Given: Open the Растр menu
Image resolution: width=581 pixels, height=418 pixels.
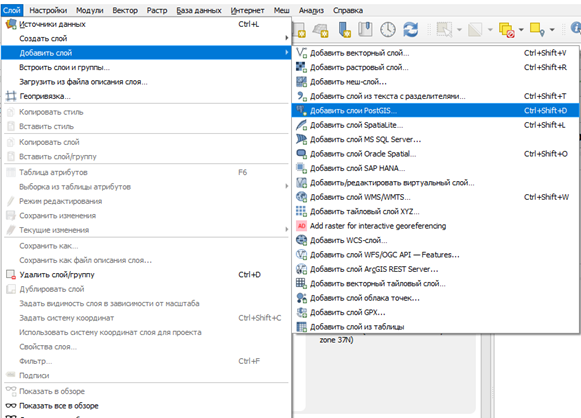Looking at the screenshot, I should coord(157,10).
